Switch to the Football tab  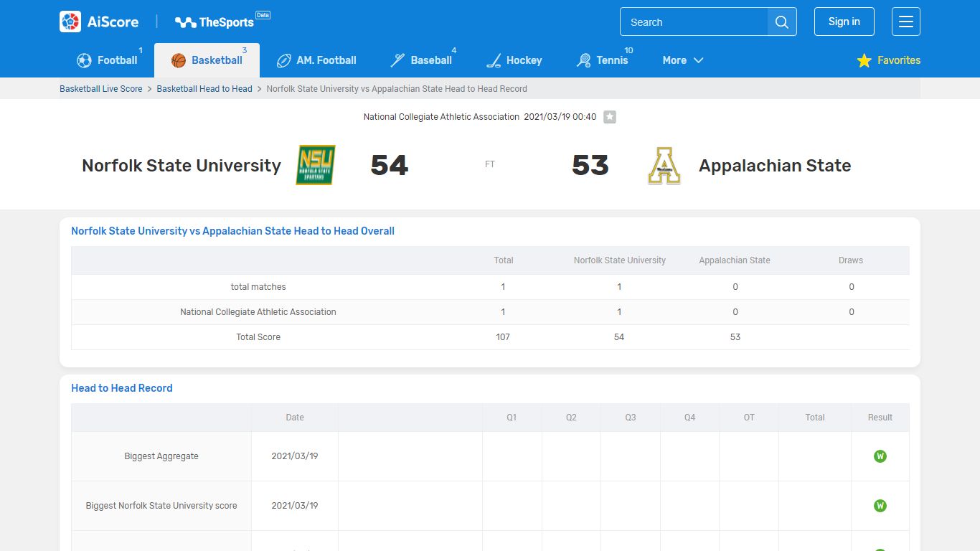click(110, 60)
